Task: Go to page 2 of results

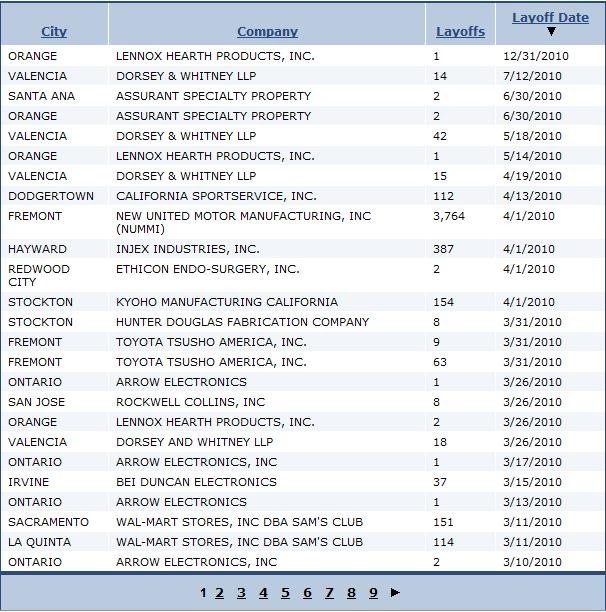Action: [220, 592]
